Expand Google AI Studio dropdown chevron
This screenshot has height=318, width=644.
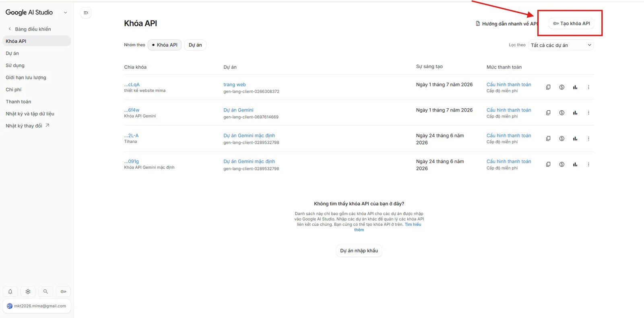coord(65,12)
